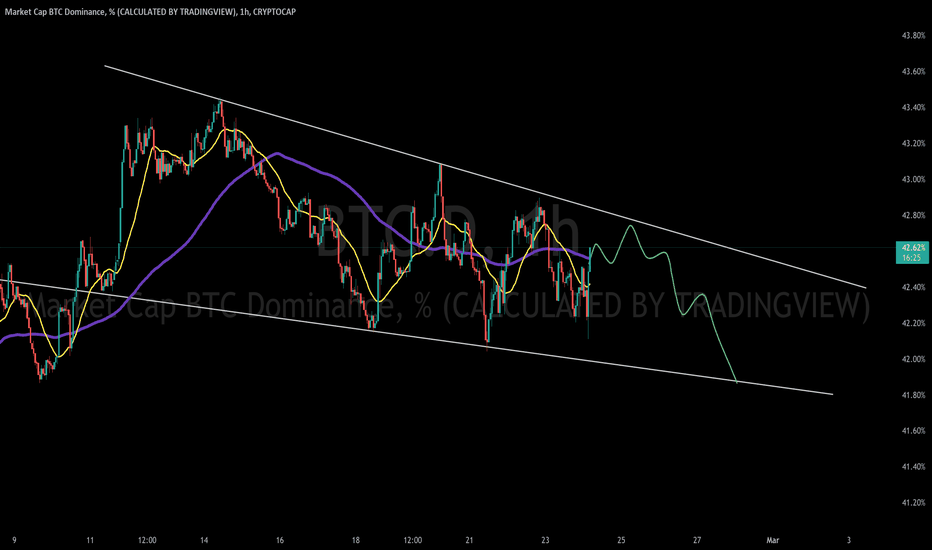Click the 41.80% price scale value

(914, 395)
